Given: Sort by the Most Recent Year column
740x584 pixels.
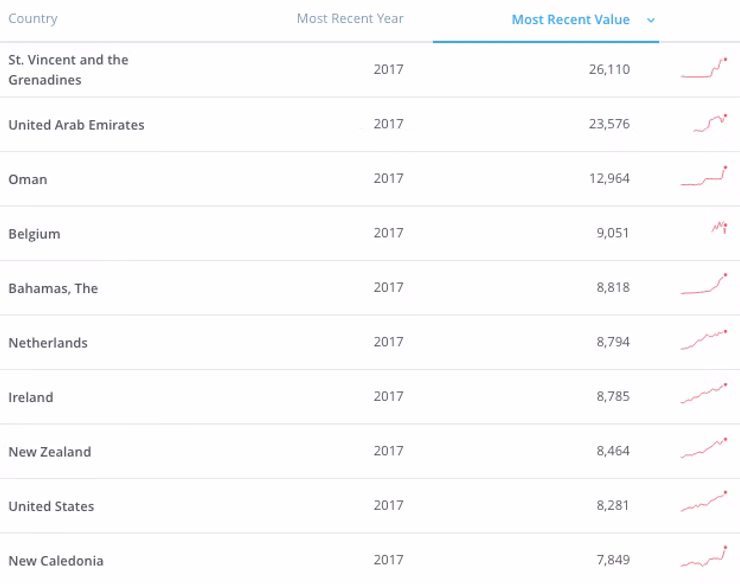Looking at the screenshot, I should click(350, 18).
